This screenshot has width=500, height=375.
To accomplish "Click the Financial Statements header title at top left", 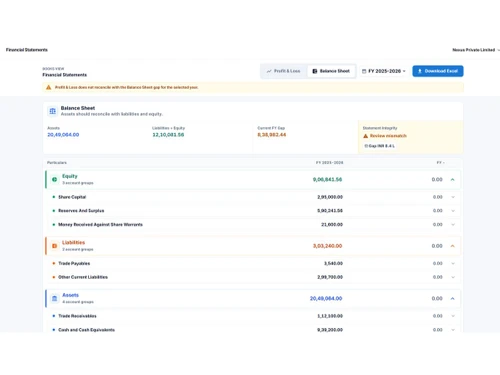I will [27, 50].
